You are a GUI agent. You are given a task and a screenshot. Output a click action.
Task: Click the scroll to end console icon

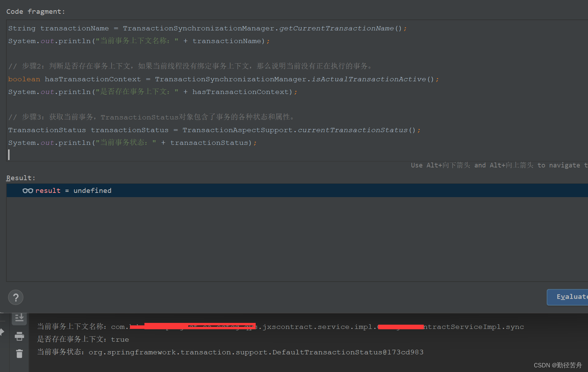[19, 318]
